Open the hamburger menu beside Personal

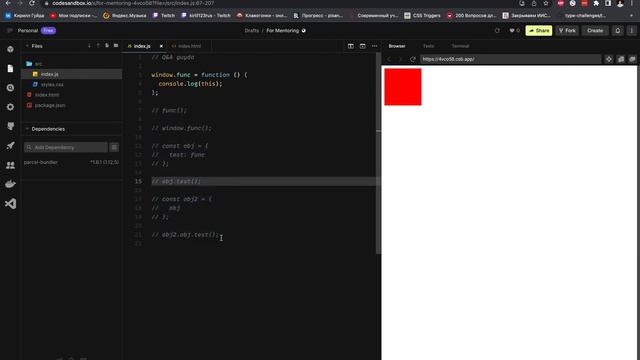pos(10,31)
